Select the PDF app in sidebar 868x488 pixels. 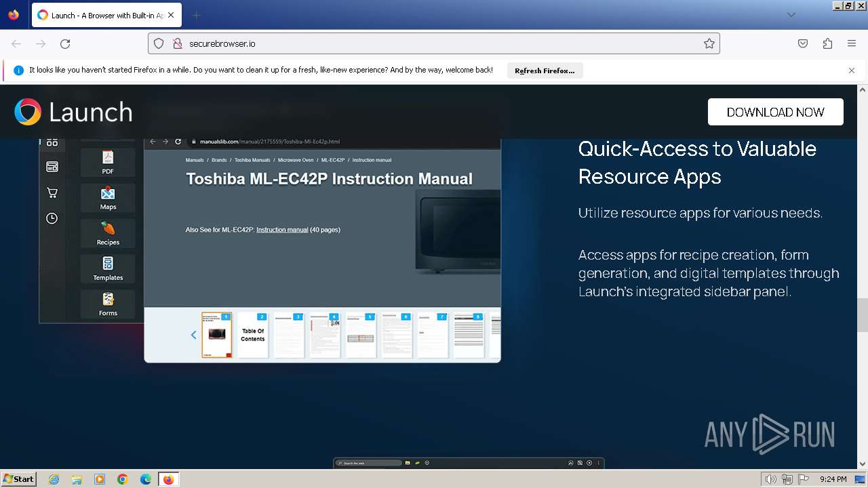click(108, 163)
